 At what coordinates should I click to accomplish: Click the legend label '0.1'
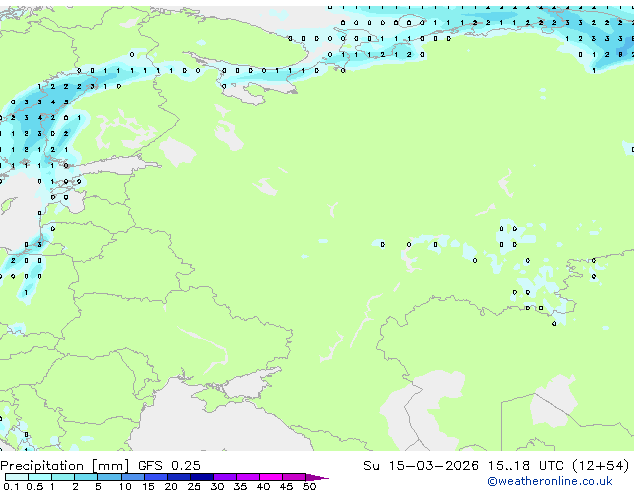(11, 486)
